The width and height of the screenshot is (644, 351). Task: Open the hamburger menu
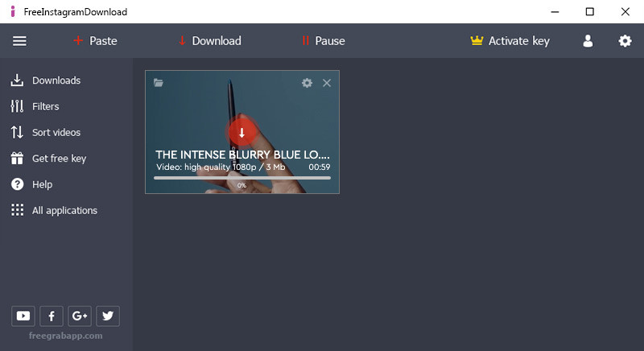(19, 41)
